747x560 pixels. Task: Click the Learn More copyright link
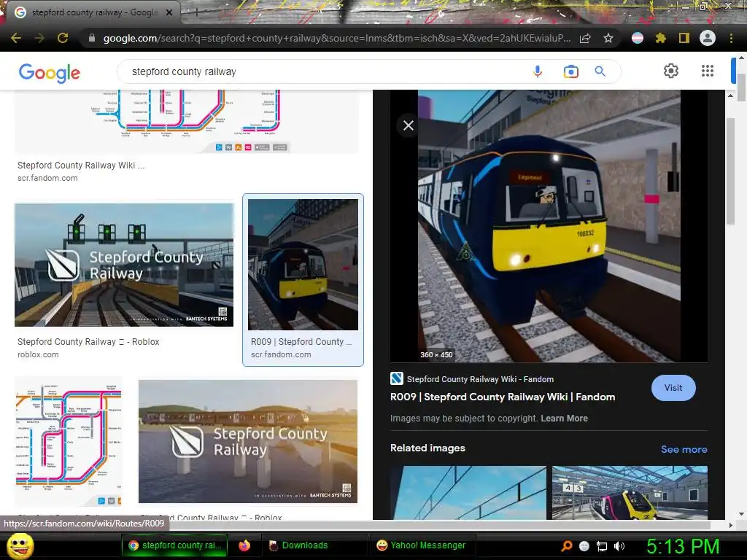point(564,418)
